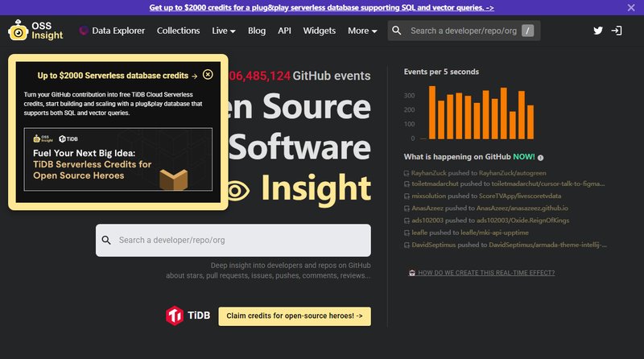Click the TiDB logo inside the popup banner
Screen dimensions: 644x359
click(x=68, y=138)
